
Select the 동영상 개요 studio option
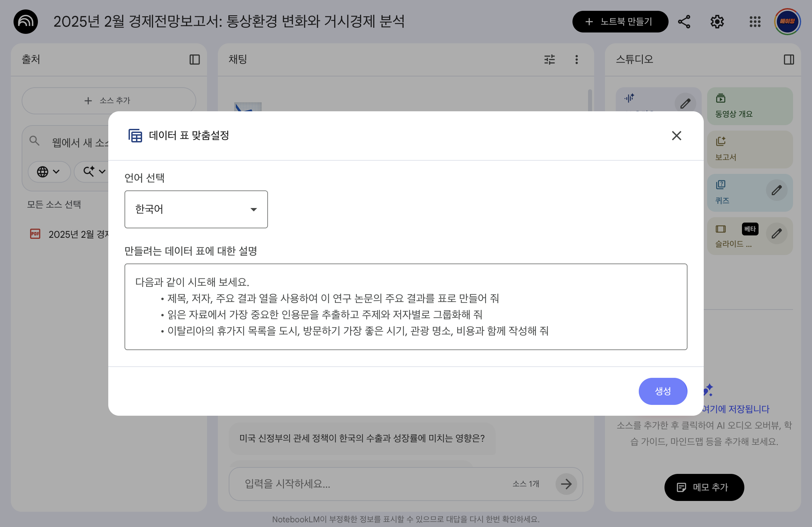[x=749, y=106]
